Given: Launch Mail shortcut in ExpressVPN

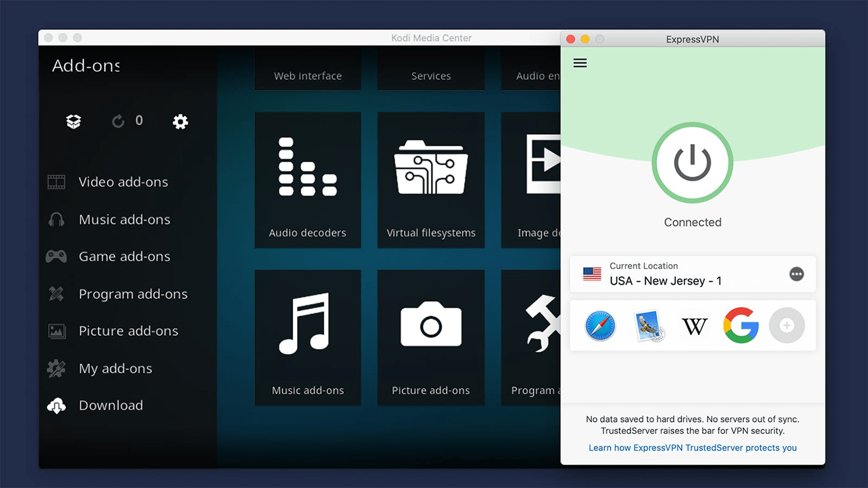Looking at the screenshot, I should 649,325.
